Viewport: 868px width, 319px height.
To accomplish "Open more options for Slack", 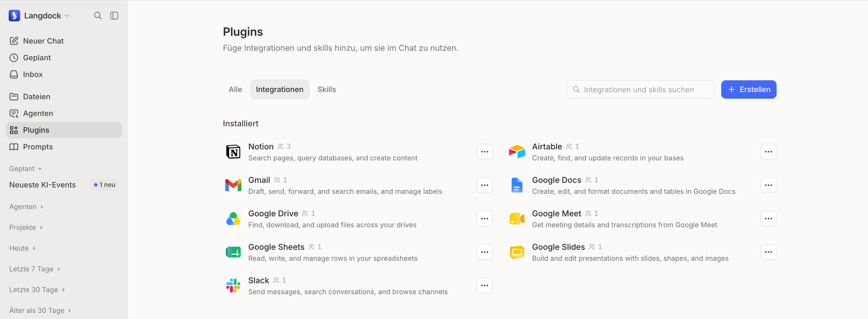I will 485,286.
